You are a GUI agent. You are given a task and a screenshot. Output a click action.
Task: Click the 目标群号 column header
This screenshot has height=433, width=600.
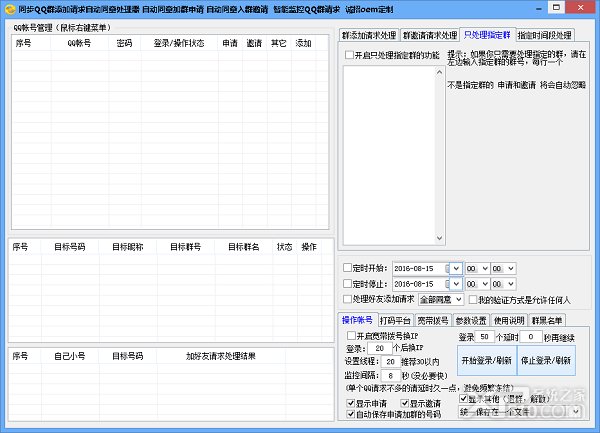point(186,247)
